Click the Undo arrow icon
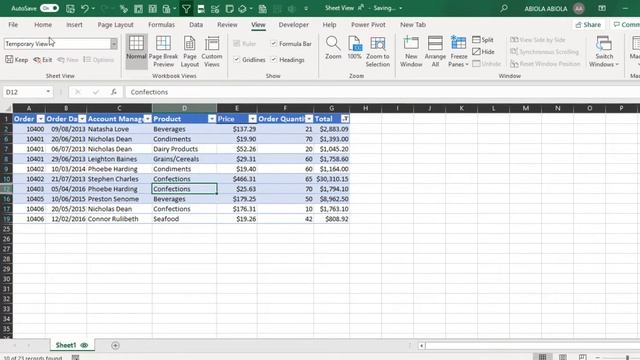 coord(84,8)
